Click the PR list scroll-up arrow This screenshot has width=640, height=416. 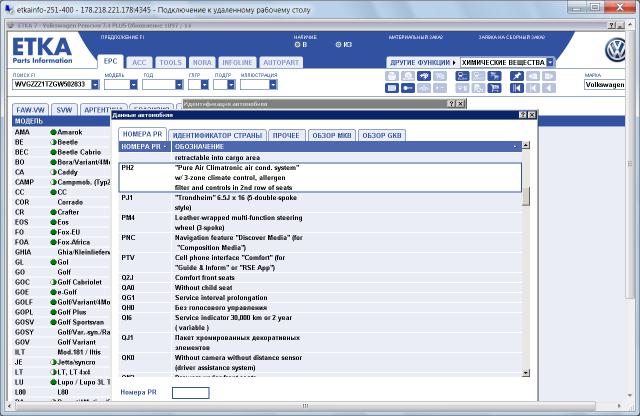[526, 145]
